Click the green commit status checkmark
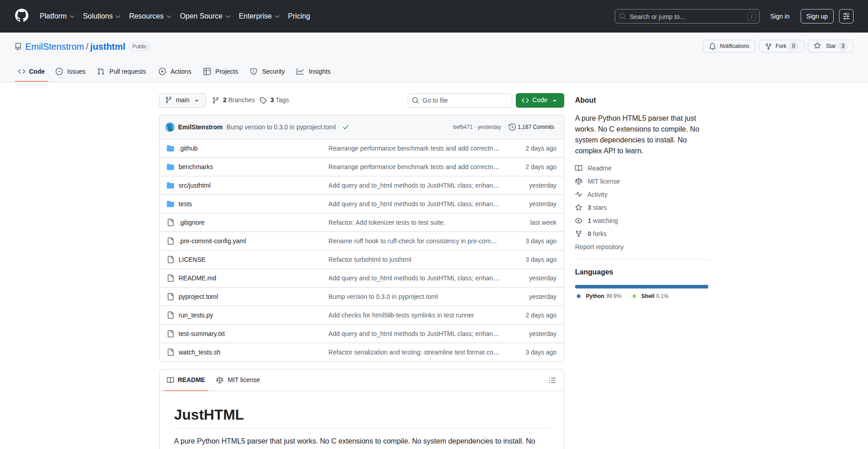Screen dimensions: 868x449 coord(346,127)
